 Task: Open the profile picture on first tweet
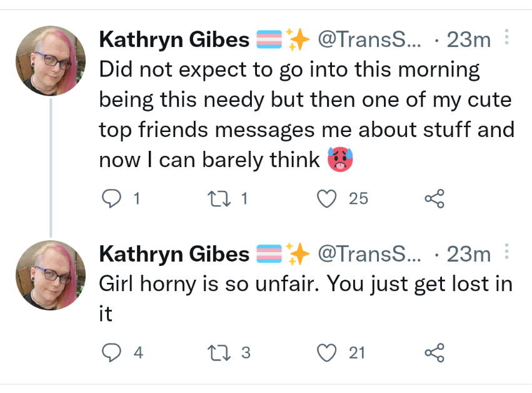click(51, 61)
